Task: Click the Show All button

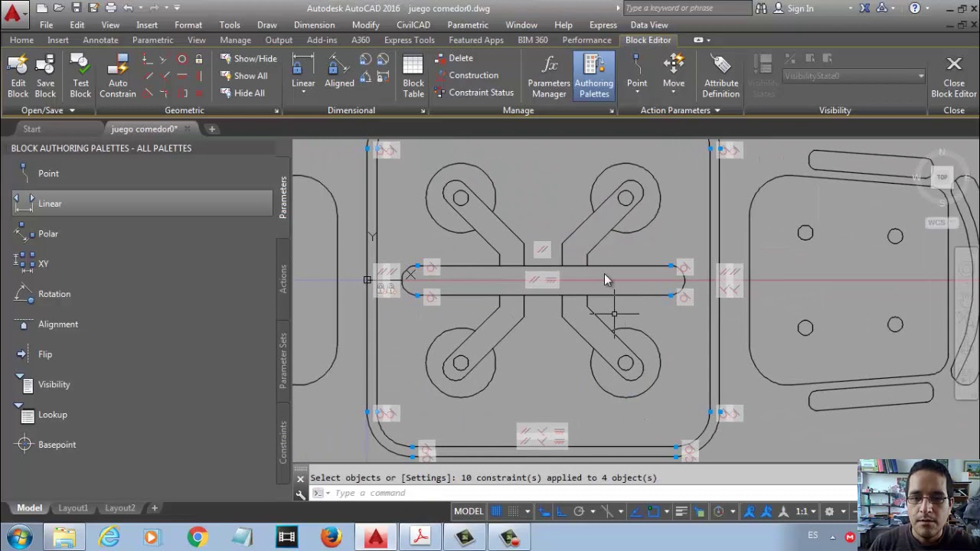Action: pyautogui.click(x=244, y=76)
